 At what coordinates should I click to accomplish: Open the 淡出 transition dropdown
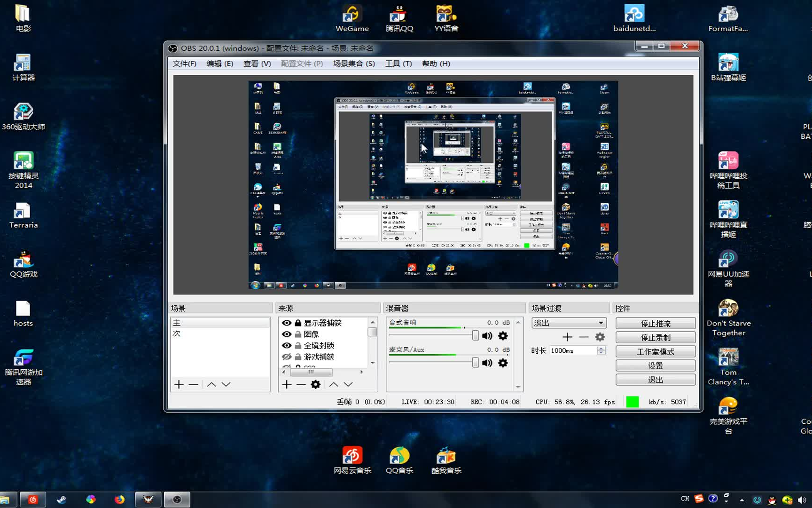(x=569, y=323)
